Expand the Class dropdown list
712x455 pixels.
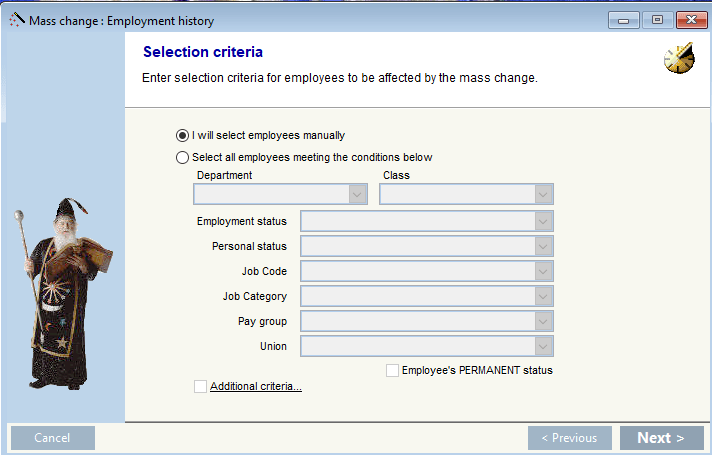(x=543, y=194)
